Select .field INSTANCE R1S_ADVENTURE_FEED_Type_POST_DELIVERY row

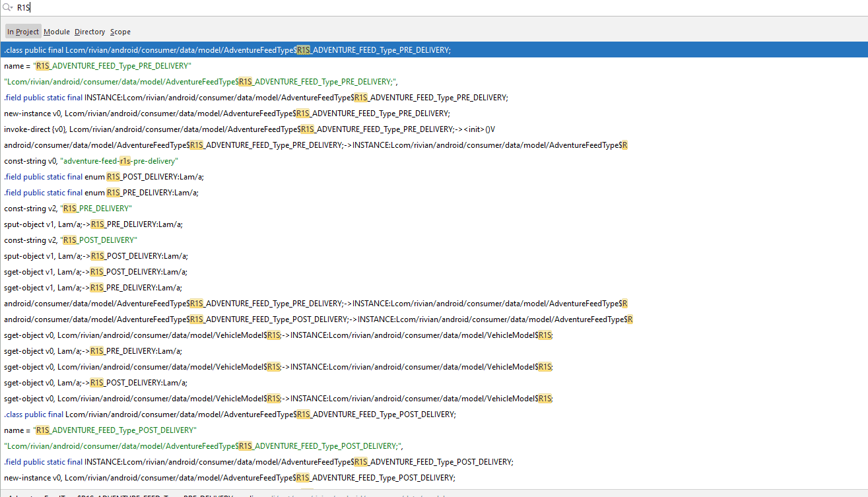pos(434,462)
